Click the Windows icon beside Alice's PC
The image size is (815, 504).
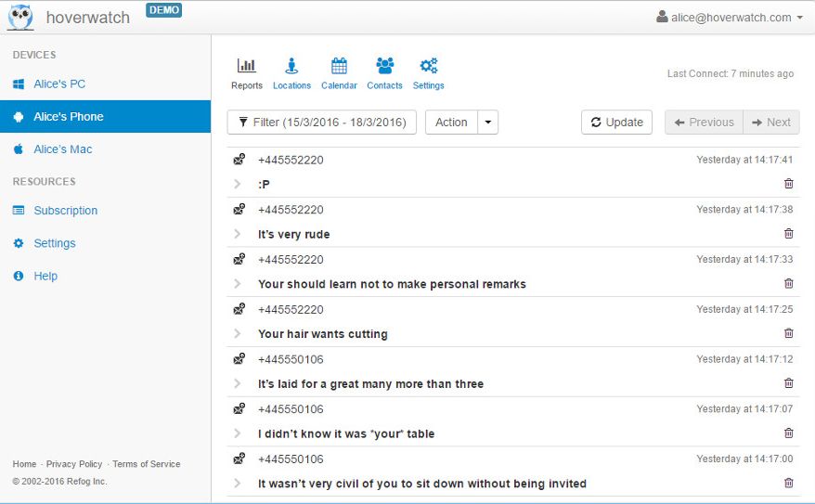point(19,84)
